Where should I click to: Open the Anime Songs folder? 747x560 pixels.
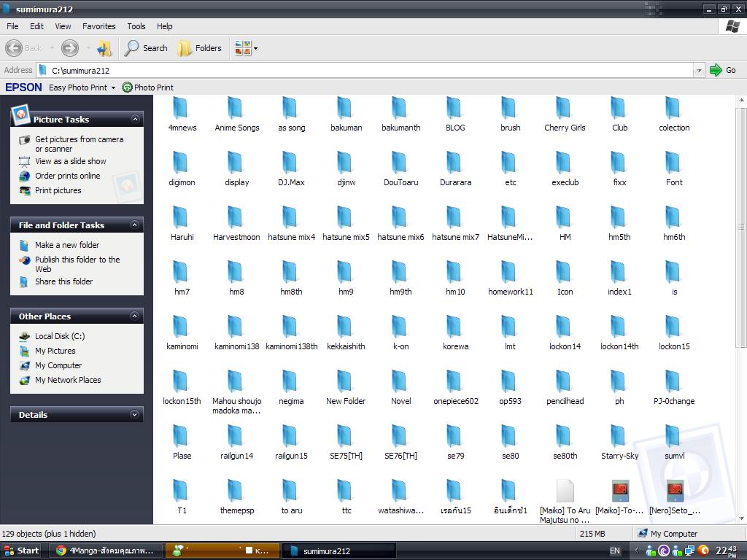click(x=237, y=114)
